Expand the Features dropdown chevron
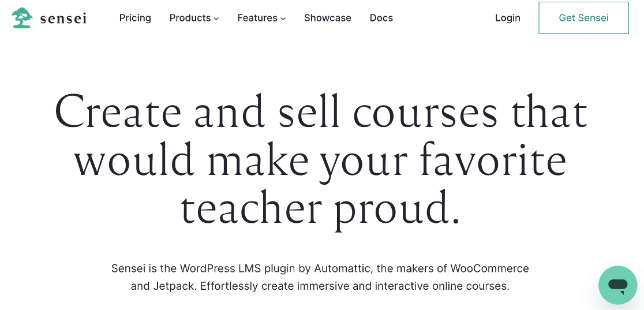Screen dimensions: 644x310 283,18
